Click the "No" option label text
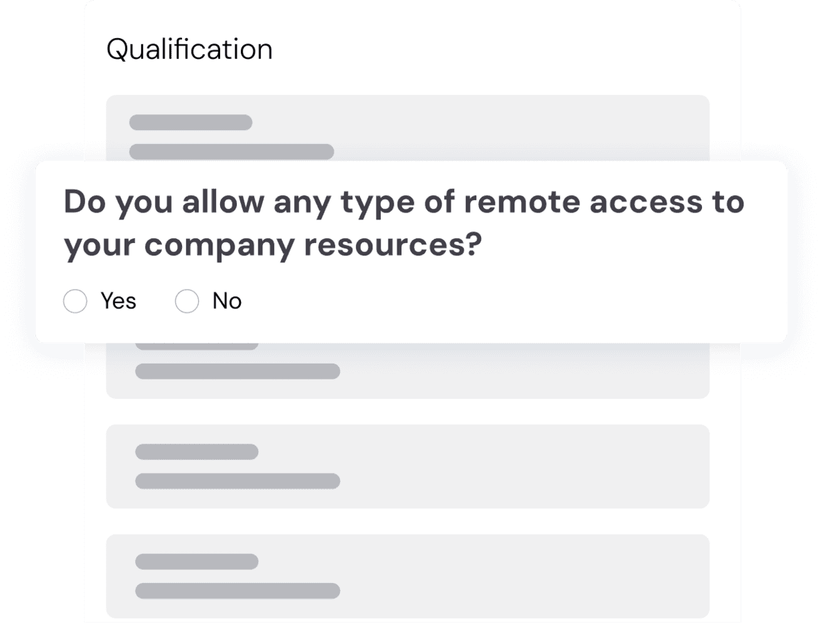 pos(226,301)
